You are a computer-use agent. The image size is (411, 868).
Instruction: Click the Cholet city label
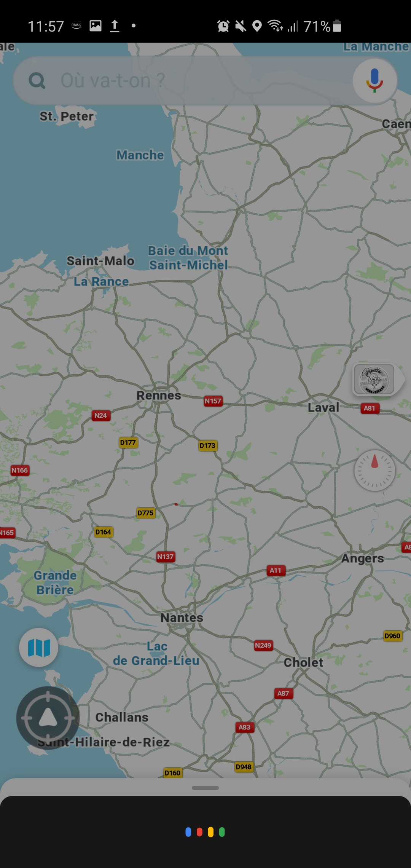[303, 662]
